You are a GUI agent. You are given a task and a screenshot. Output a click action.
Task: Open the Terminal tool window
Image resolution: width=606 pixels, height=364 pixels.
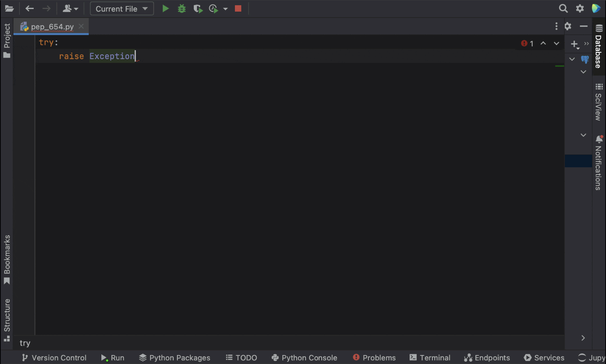(430, 358)
